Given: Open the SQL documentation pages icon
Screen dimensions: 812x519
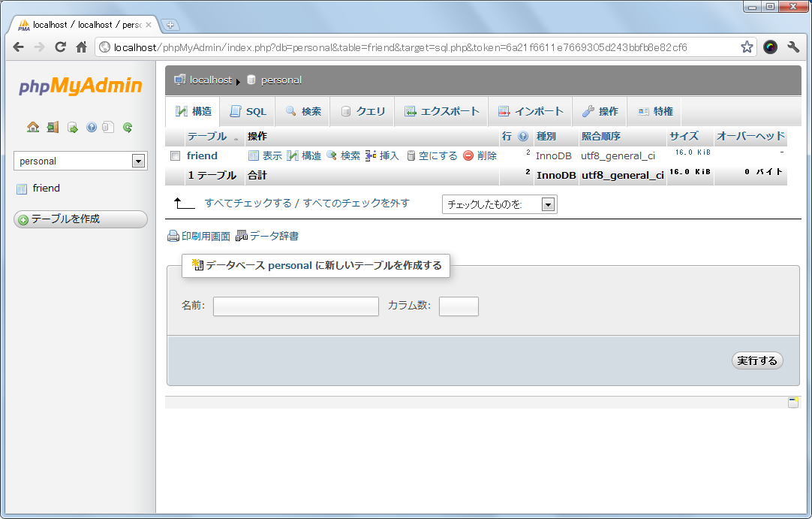Looking at the screenshot, I should click(x=108, y=127).
